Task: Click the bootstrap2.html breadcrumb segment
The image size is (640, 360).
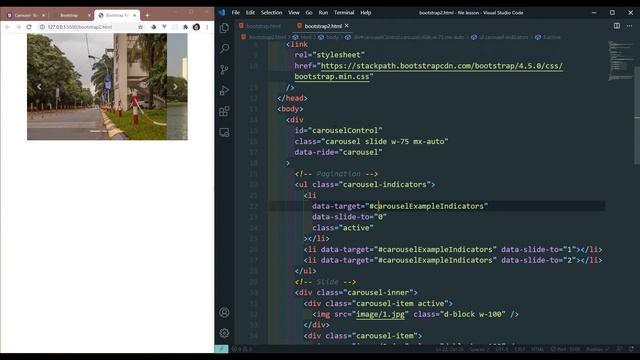Action: (x=264, y=37)
